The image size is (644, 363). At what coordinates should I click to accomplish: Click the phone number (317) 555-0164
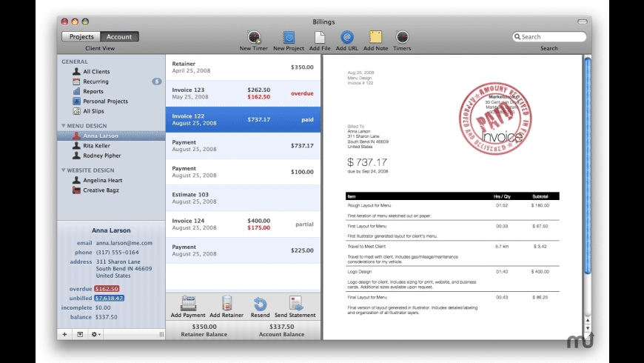pos(118,253)
